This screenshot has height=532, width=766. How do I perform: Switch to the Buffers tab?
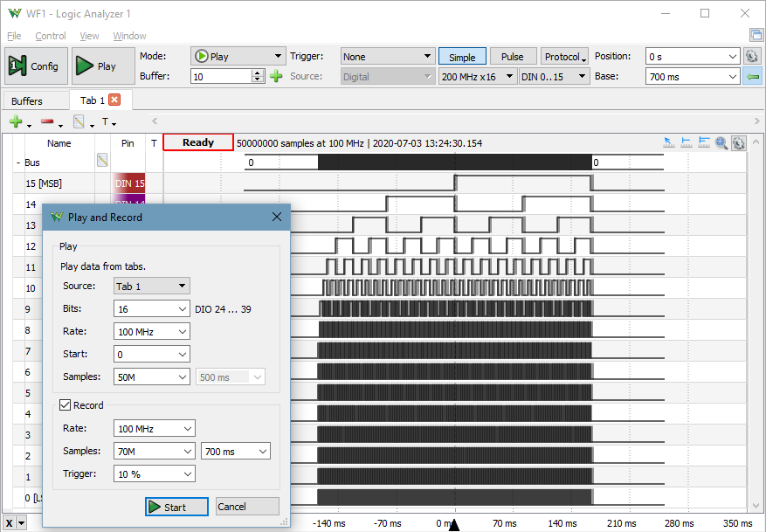27,101
